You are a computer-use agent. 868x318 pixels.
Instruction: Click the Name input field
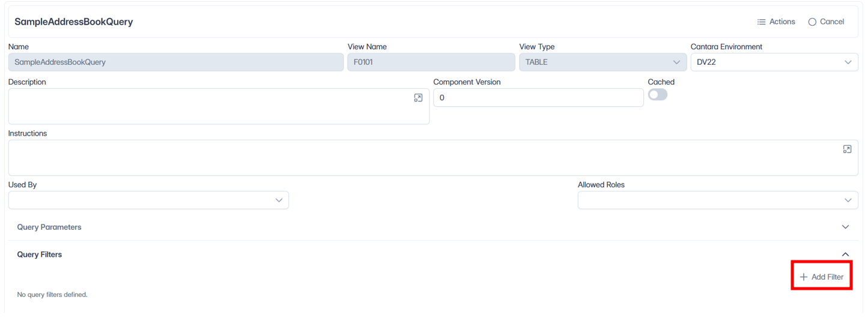coord(176,62)
